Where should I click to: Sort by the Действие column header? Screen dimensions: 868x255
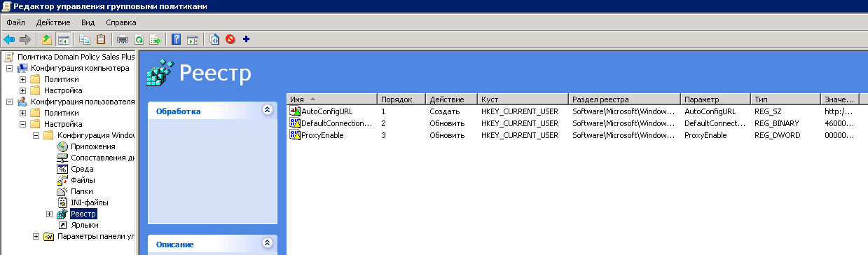click(452, 99)
